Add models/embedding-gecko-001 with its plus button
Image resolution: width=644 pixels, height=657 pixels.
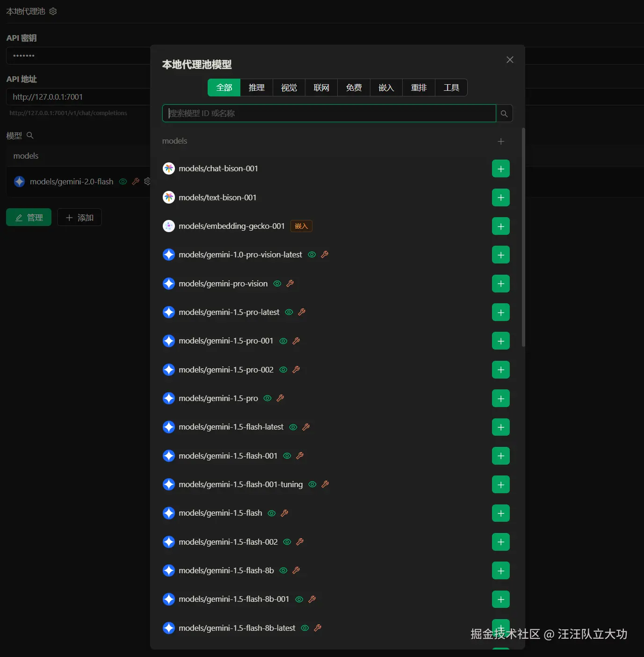[x=500, y=226]
